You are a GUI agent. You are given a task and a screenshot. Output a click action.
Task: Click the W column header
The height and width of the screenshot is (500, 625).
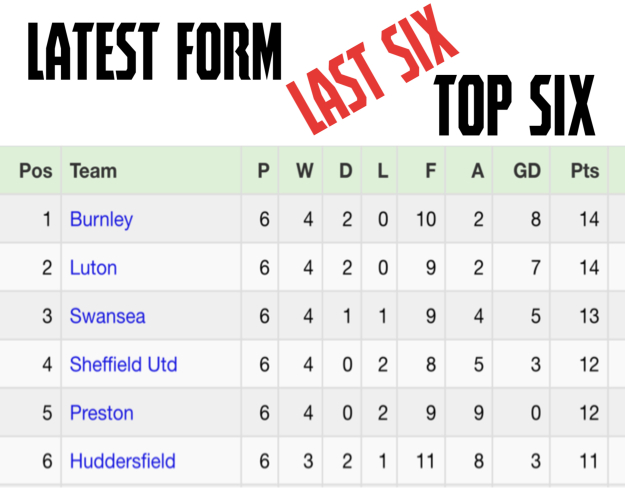coord(304,171)
